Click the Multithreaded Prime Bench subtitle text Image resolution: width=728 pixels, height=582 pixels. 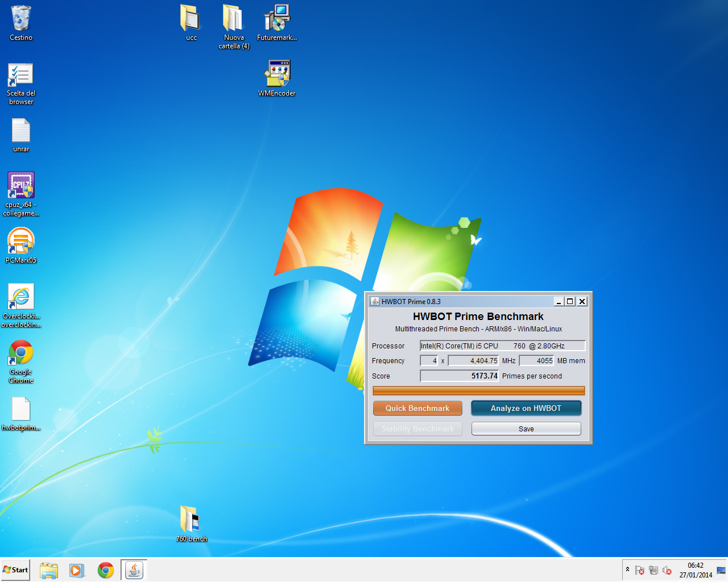(478, 329)
